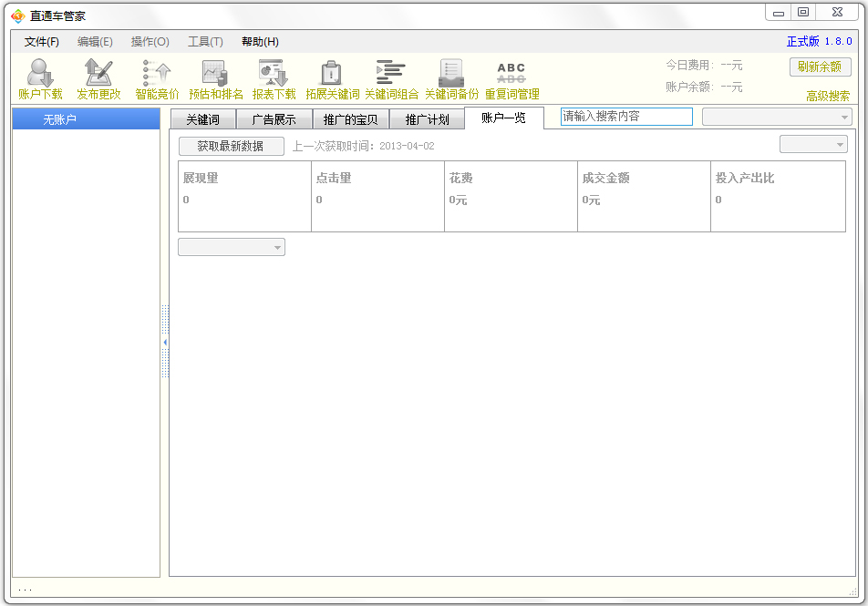
Task: Click the 成交金额 statistics cell
Action: tap(644, 197)
